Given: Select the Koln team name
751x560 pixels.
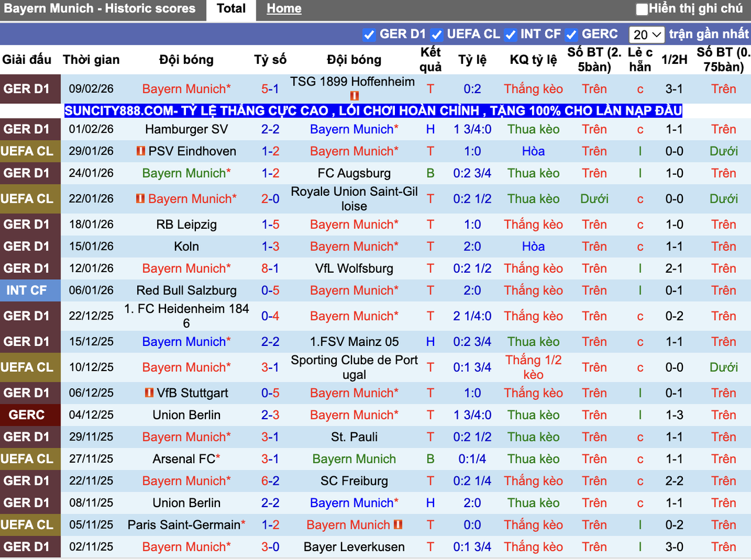Looking at the screenshot, I should pos(187,247).
